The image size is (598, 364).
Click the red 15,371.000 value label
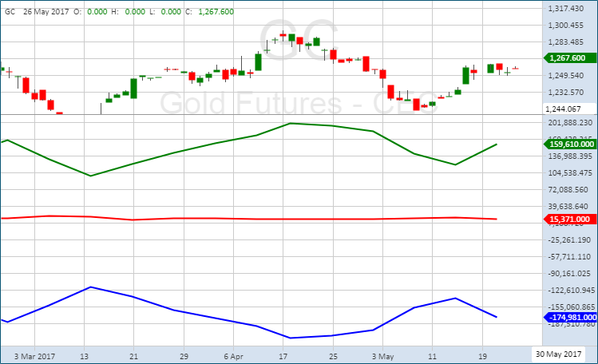point(570,220)
